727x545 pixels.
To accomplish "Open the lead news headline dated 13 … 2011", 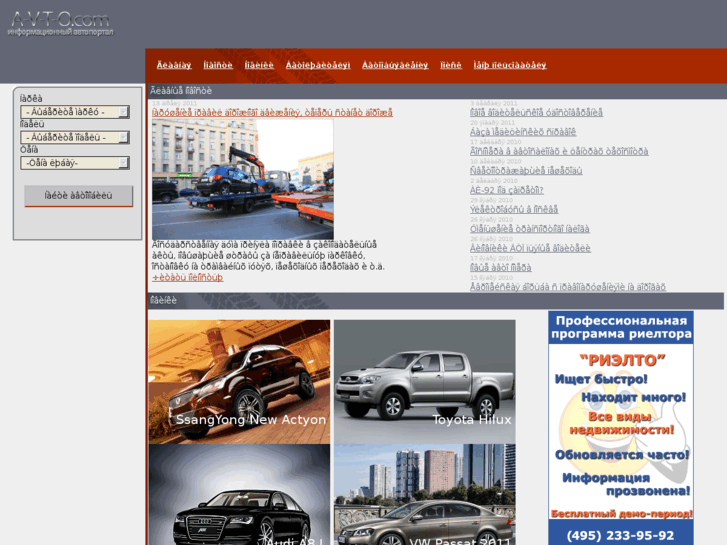I will point(272,113).
